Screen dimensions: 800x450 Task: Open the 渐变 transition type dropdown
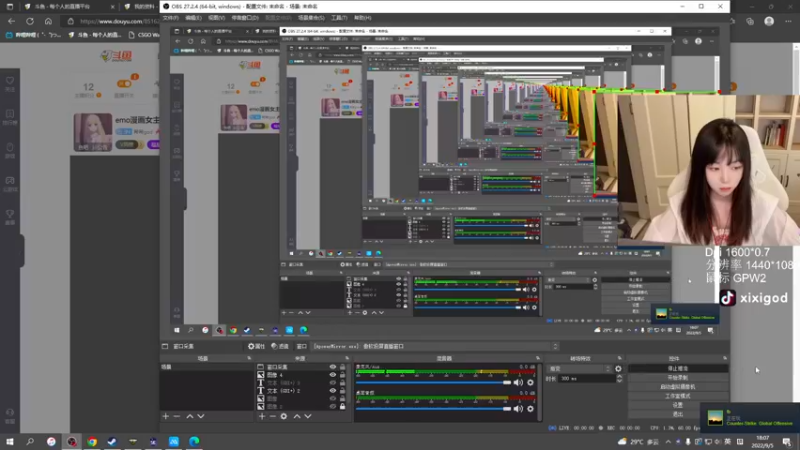point(579,368)
